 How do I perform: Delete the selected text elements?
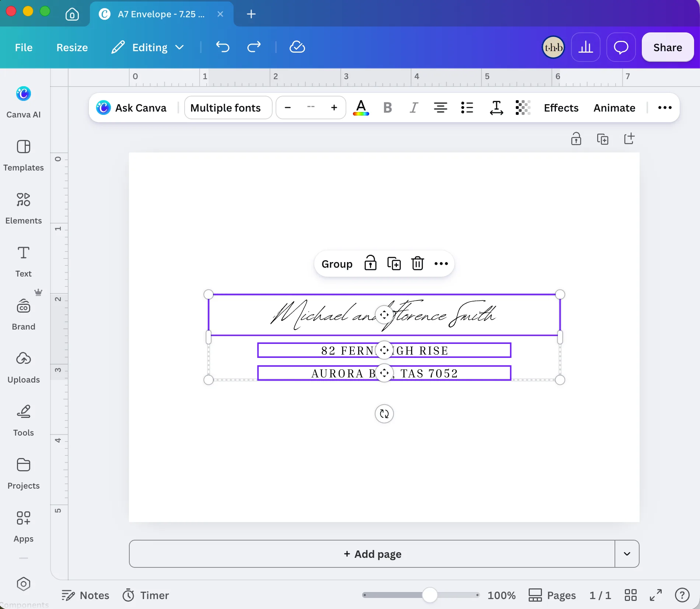(417, 264)
